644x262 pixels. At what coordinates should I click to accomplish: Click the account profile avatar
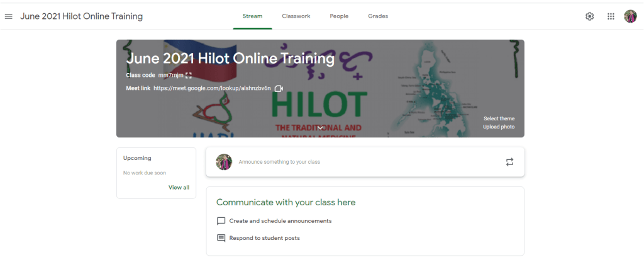[x=630, y=16]
